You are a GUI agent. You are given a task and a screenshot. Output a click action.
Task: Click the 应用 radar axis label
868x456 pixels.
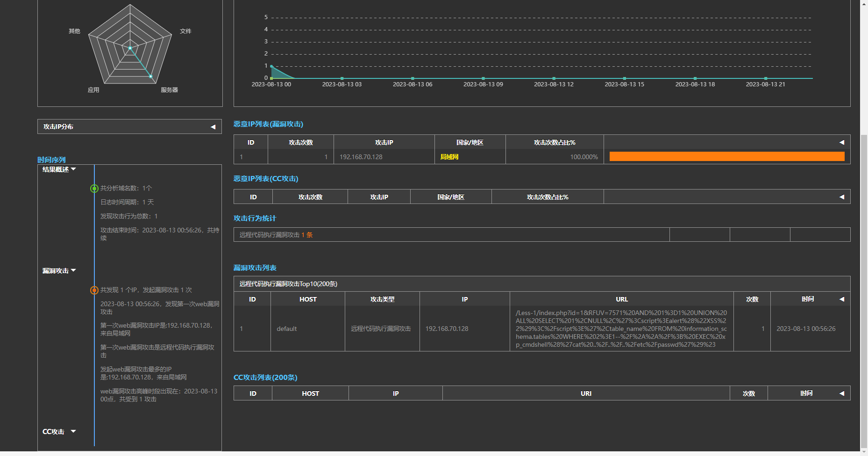pos(93,90)
